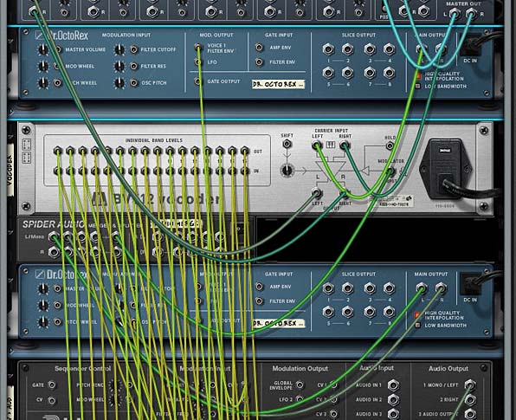Click Master Out R jack on the mixer
Viewport: 516px width, 420px height.
coord(471,14)
